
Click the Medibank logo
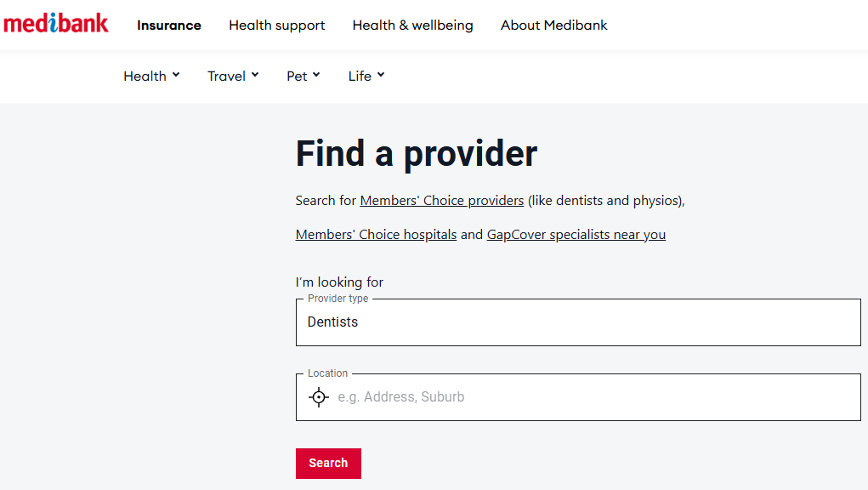tap(56, 23)
